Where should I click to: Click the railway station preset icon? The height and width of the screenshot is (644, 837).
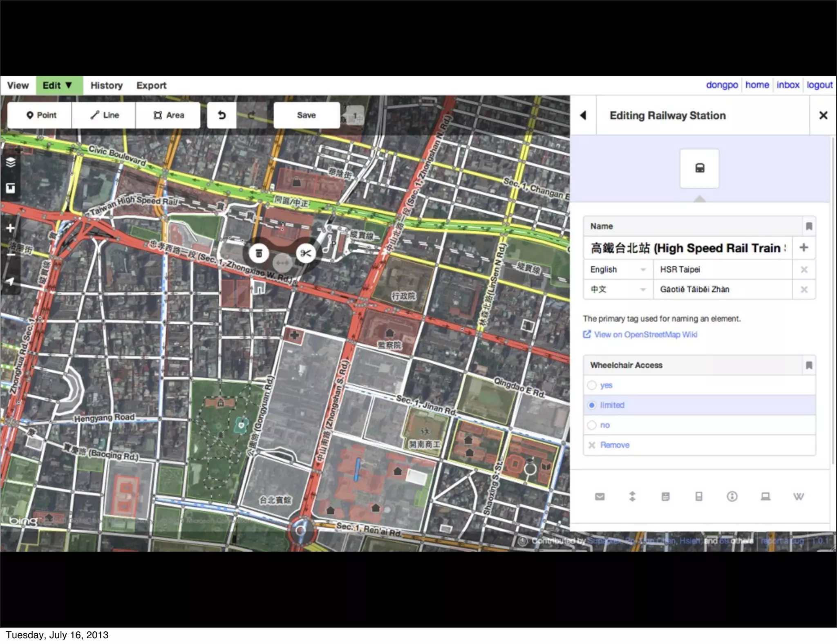pos(699,168)
